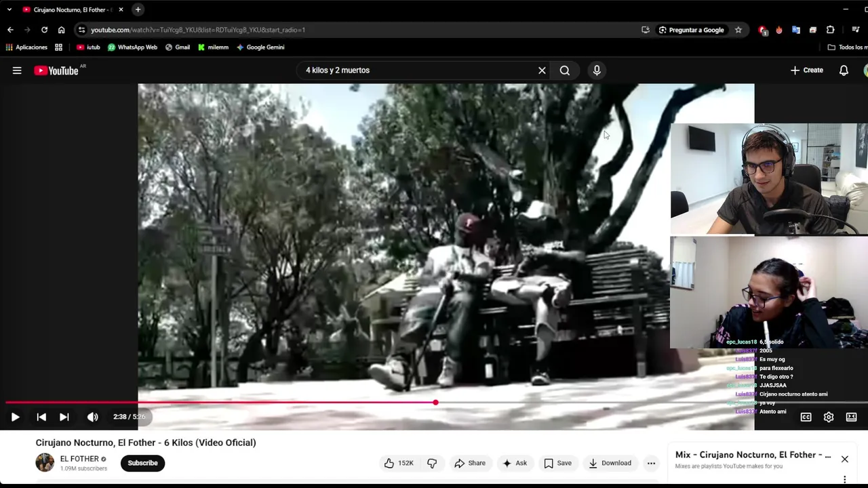Click the address bar URL
Image resolution: width=868 pixels, height=488 pixels.
[x=198, y=30]
